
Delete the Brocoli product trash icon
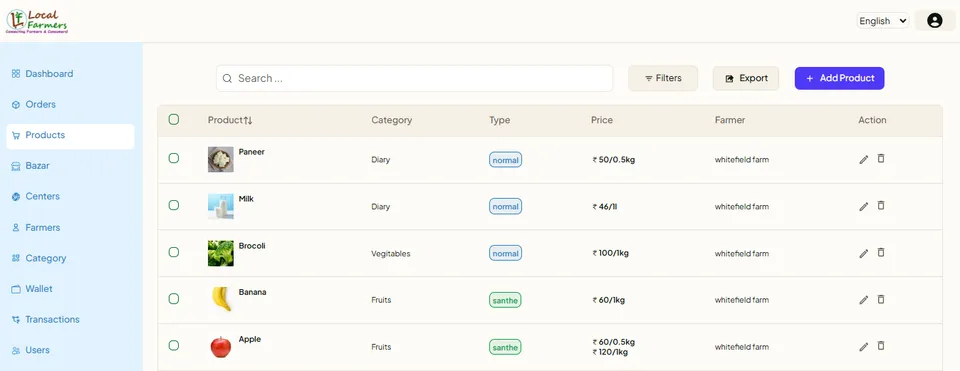[881, 252]
